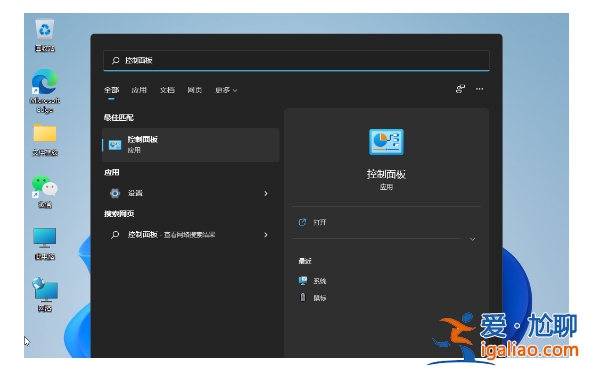The image size is (591, 377).
Task: Expand more actions chevron under 打开
Action: pyautogui.click(x=472, y=239)
